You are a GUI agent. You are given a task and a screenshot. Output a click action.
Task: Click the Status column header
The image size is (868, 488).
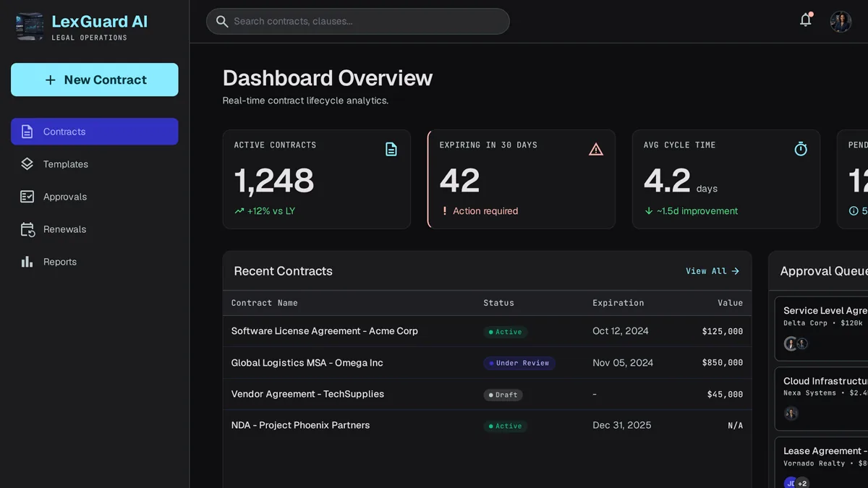(499, 303)
